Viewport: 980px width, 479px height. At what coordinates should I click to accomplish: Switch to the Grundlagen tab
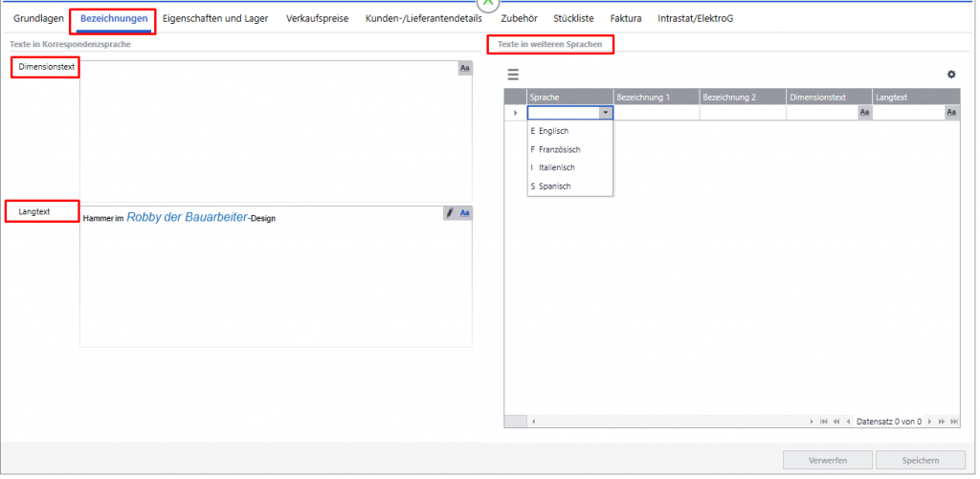coord(38,18)
